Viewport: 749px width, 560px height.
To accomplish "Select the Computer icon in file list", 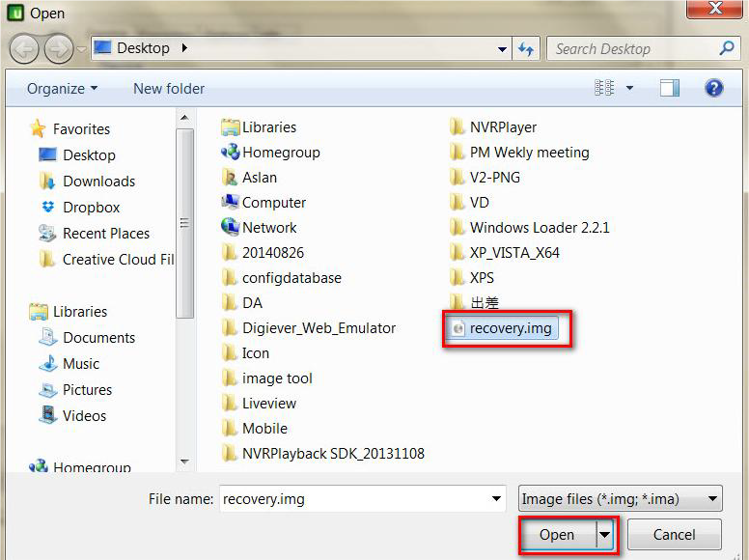I will tap(231, 202).
